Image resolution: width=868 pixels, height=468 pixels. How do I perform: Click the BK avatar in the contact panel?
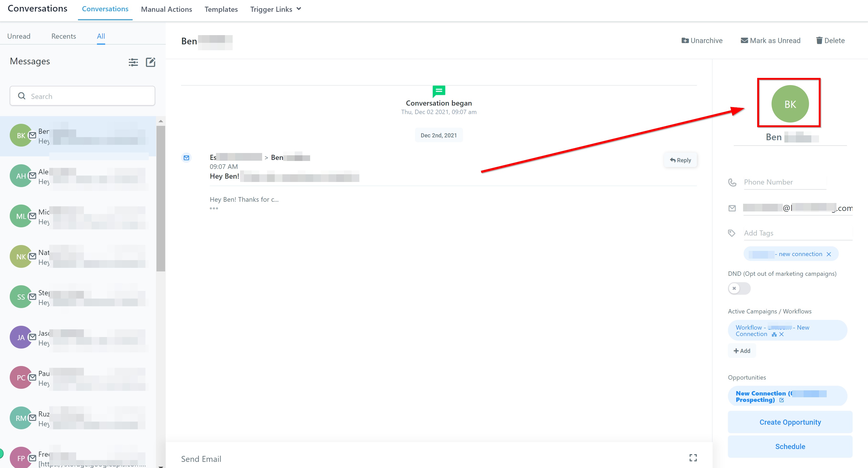pos(790,104)
